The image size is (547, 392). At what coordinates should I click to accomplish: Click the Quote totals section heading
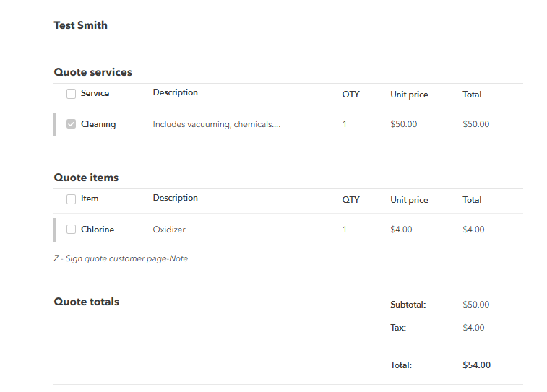[87, 302]
